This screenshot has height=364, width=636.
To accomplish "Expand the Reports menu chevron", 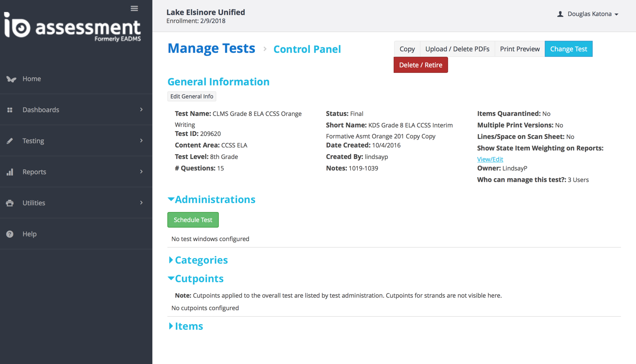I will [141, 172].
